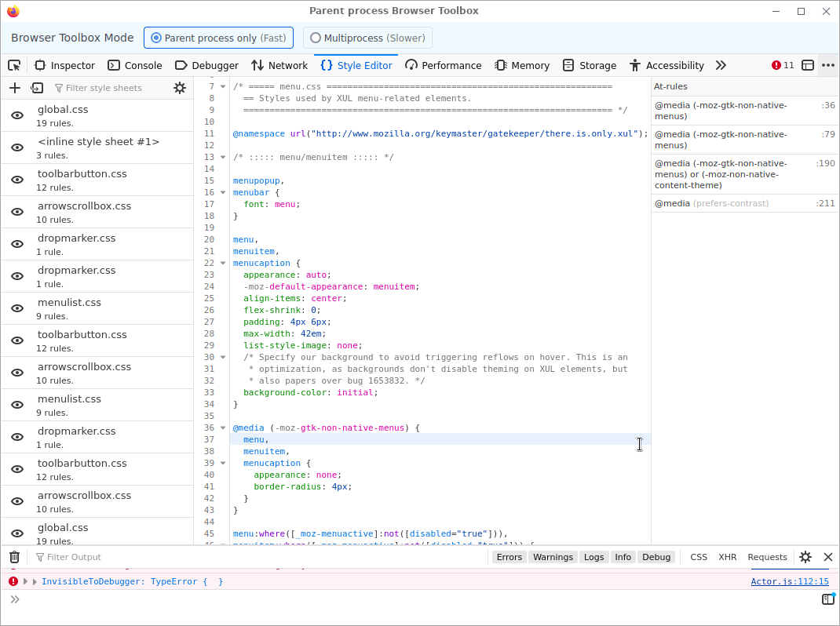Toggle visibility of menulist.css with 9 rules
This screenshot has width=840, height=626.
tap(17, 309)
